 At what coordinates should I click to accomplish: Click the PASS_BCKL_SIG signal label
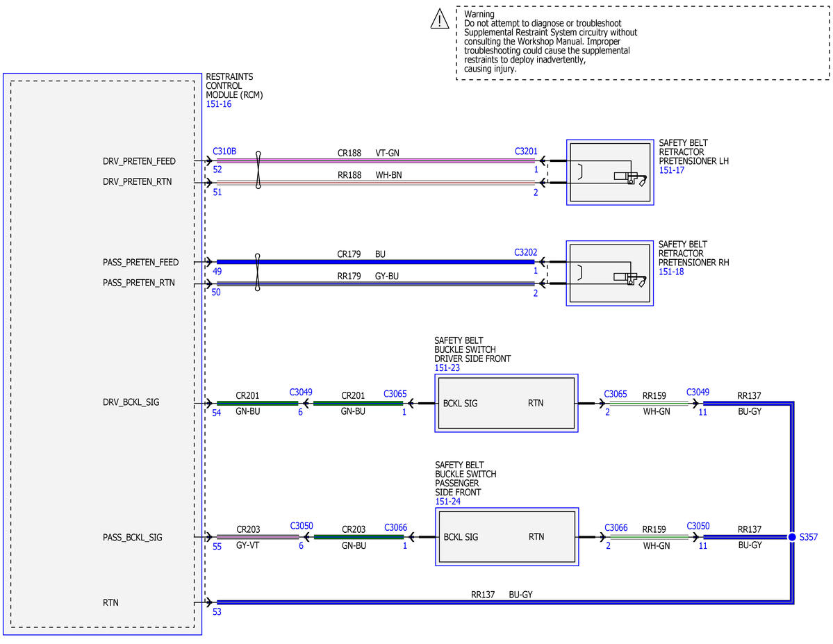[x=132, y=538]
